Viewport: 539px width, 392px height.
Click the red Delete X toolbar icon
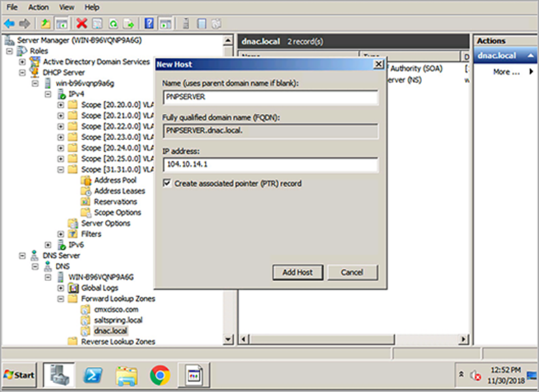[x=82, y=24]
